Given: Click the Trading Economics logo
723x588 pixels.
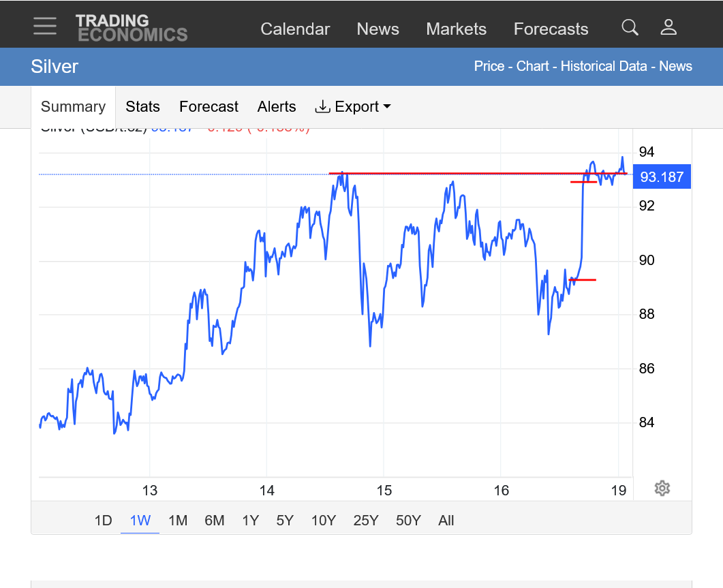Looking at the screenshot, I should 131,28.
